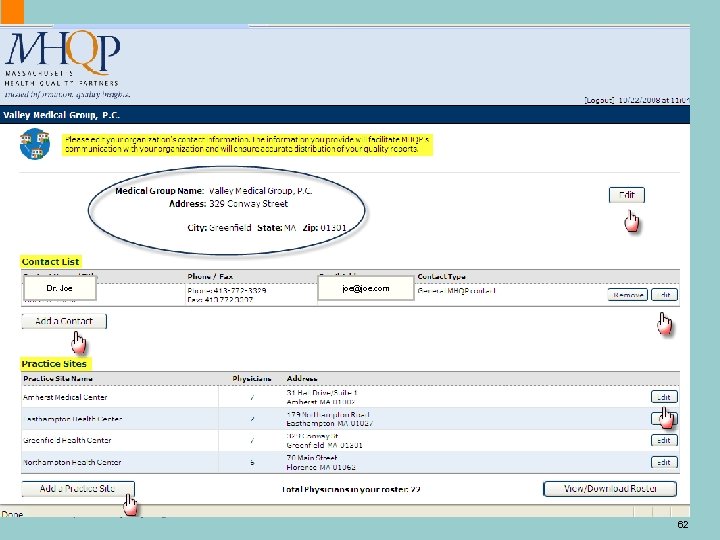Select the Valley Medical Group, P.C. header
Viewport: 720px width, 540px height.
point(61,115)
